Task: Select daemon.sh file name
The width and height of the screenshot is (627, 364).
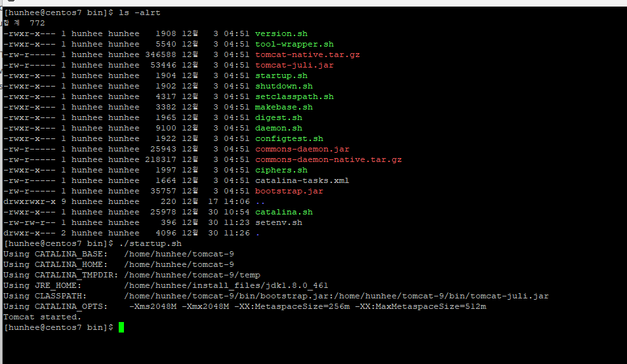Action: click(279, 128)
